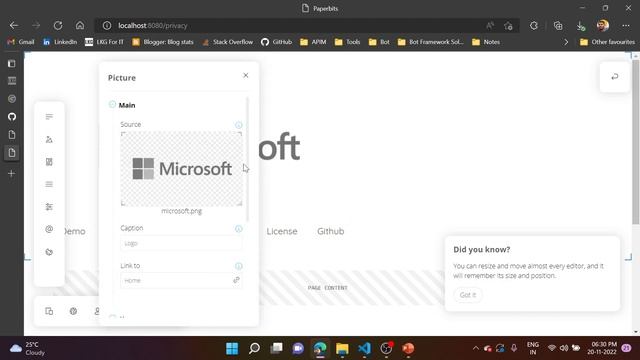Click the globe icon in bottom toolbar
Screen dimensions: 640x360
pyautogui.click(x=73, y=311)
